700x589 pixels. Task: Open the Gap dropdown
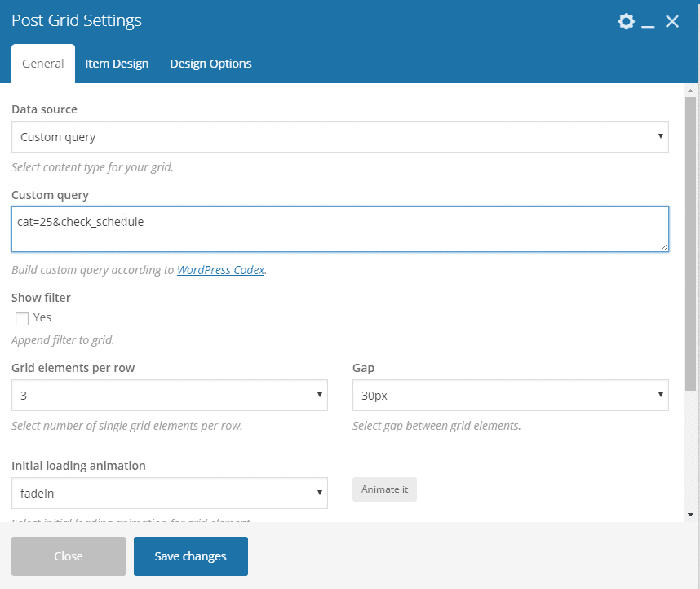pyautogui.click(x=510, y=395)
